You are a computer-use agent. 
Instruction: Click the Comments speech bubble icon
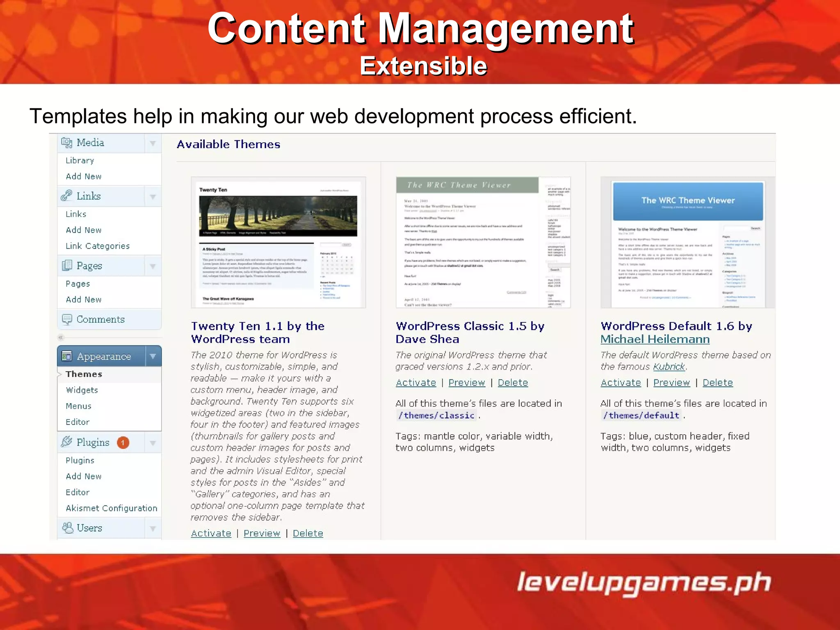67,319
